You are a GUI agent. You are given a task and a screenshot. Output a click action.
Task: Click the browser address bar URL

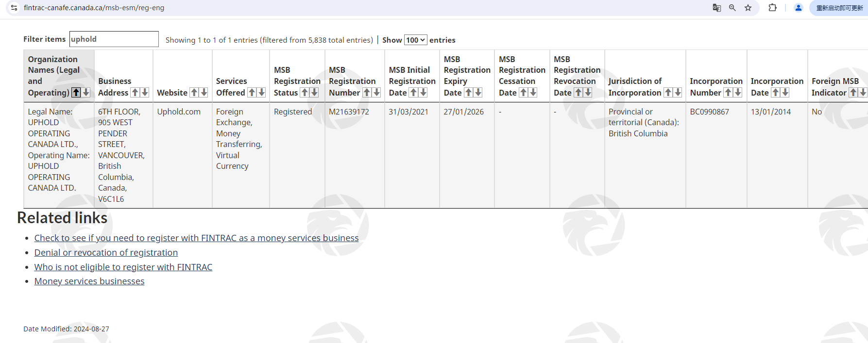tap(94, 8)
